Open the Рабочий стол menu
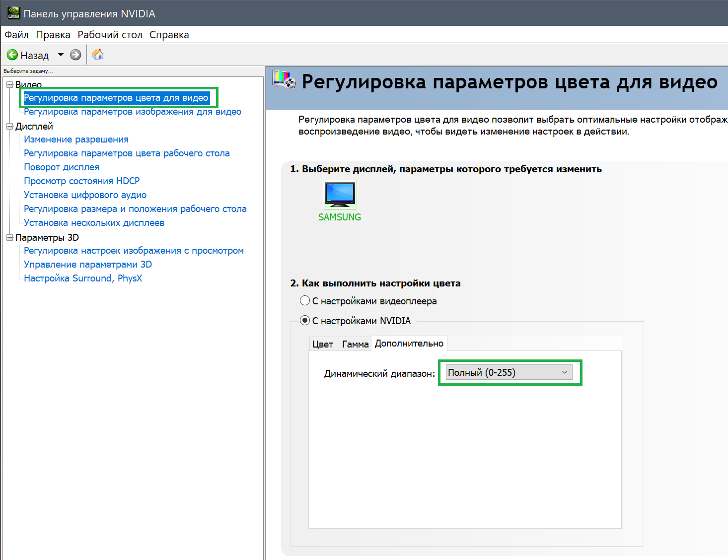This screenshot has width=728, height=560. tap(110, 35)
